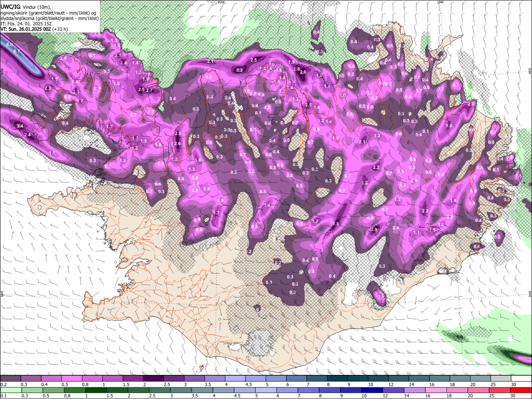
Task: Choose the light lavender 5 swatch in rain legend
Action: click(x=266, y=390)
